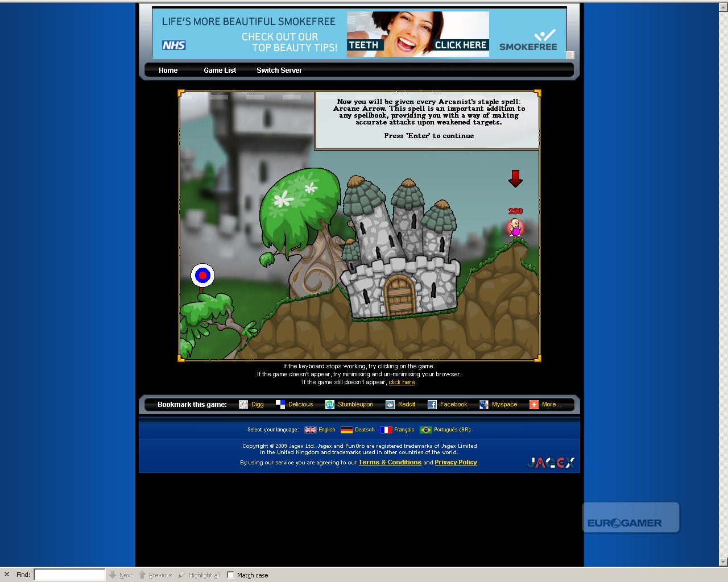Select the Switch Server menu item
728x582 pixels.
[279, 70]
